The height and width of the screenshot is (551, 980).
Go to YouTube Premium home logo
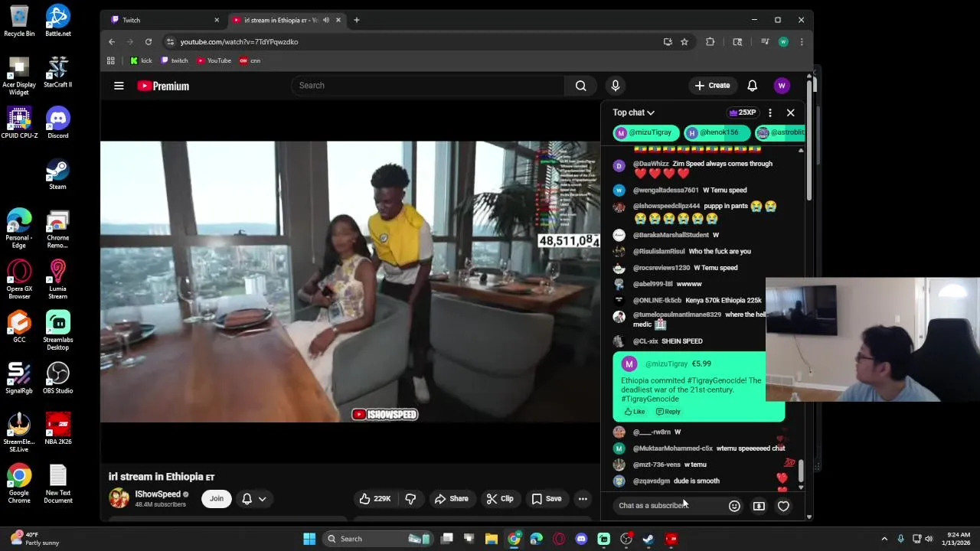click(x=163, y=86)
